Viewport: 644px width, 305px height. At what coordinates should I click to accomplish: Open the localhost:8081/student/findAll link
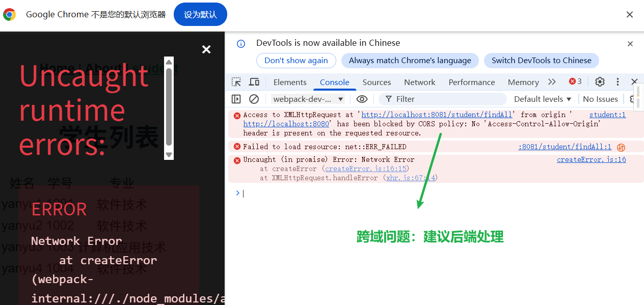437,115
